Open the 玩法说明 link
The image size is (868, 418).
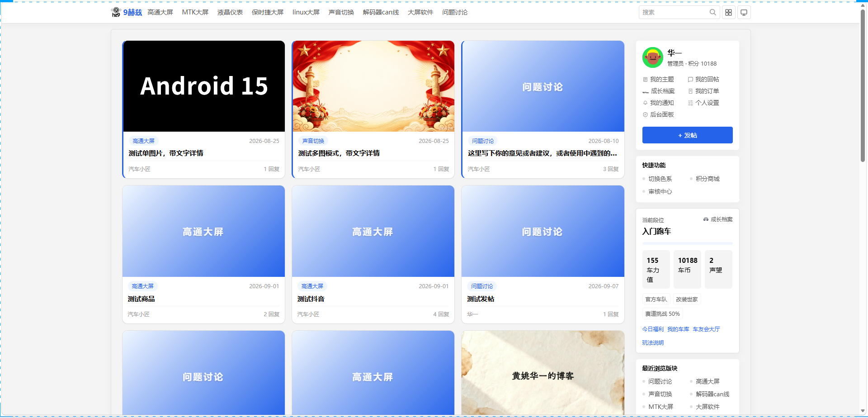pos(653,343)
